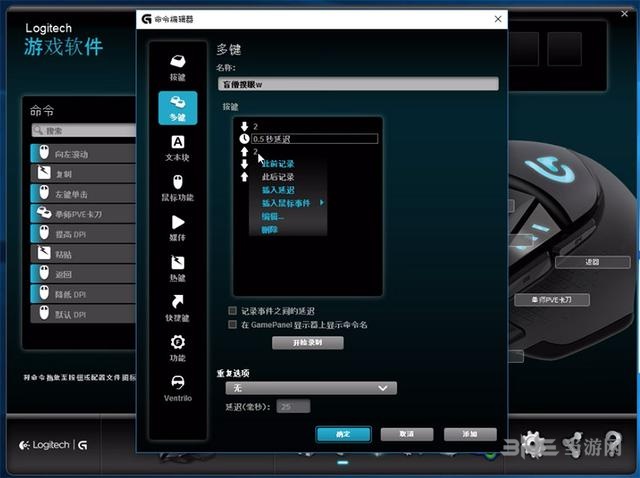640x478 pixels.
Task: Click the 取消 cancel button
Action: (x=407, y=434)
